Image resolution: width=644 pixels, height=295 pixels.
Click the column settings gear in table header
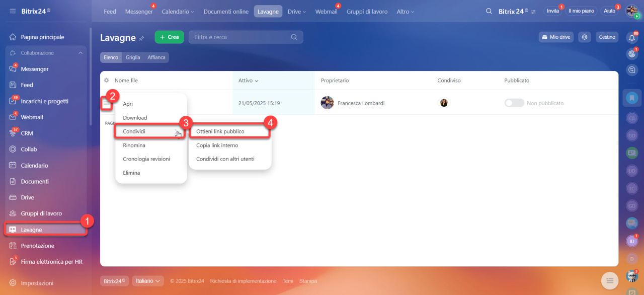tap(106, 81)
